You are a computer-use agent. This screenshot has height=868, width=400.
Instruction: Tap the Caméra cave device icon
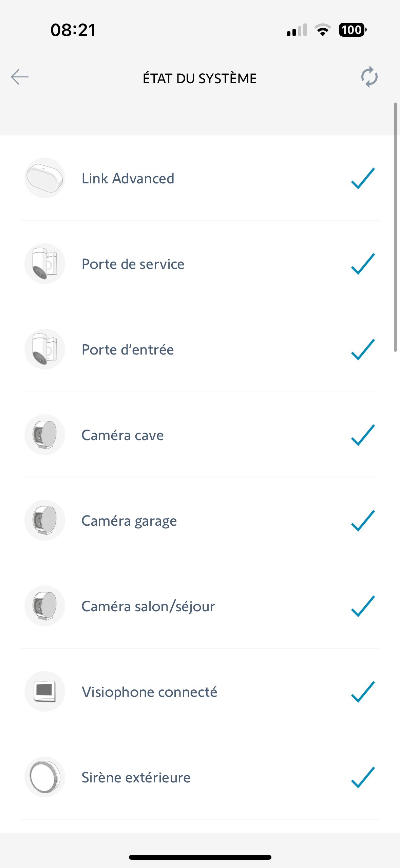[x=45, y=435]
